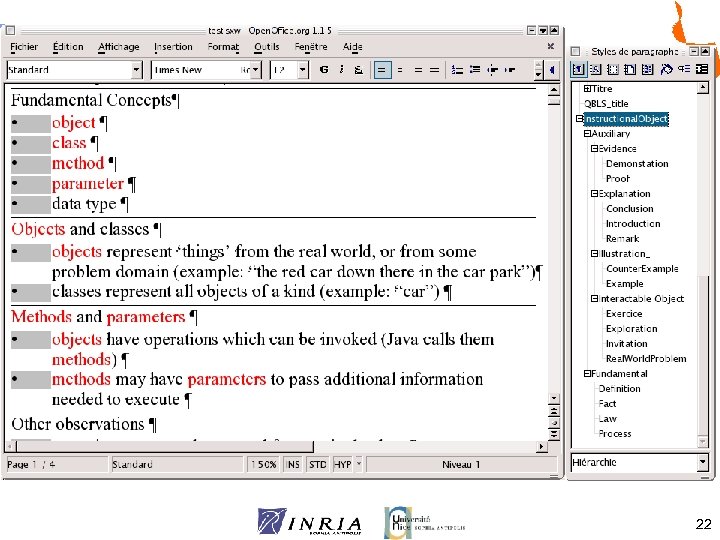Open the Insertion menu

click(173, 47)
